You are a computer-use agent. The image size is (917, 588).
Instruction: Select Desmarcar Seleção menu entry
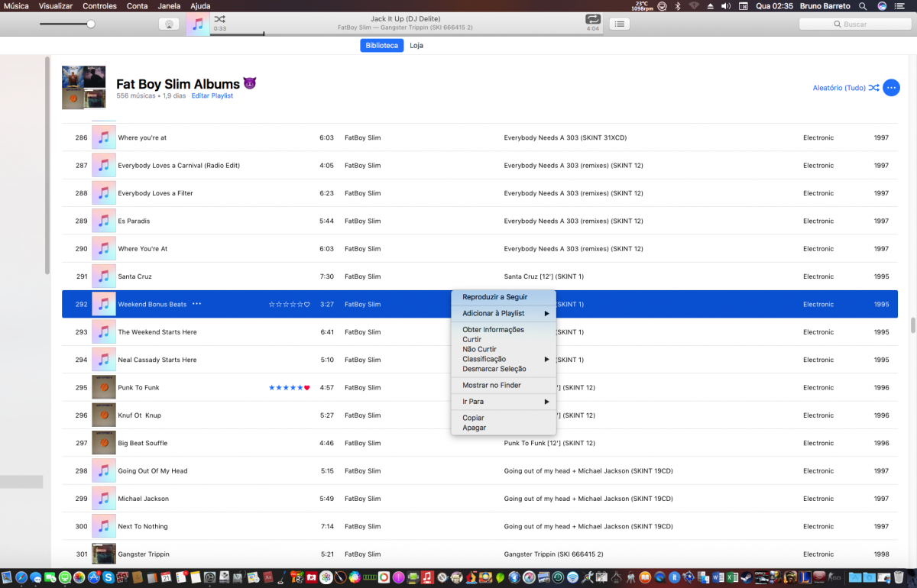[504, 369]
